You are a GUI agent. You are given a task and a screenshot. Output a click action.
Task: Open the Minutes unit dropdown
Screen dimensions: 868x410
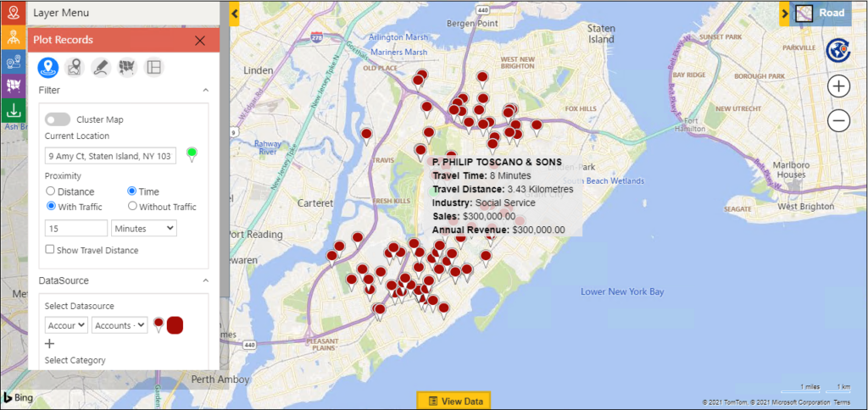pos(143,228)
